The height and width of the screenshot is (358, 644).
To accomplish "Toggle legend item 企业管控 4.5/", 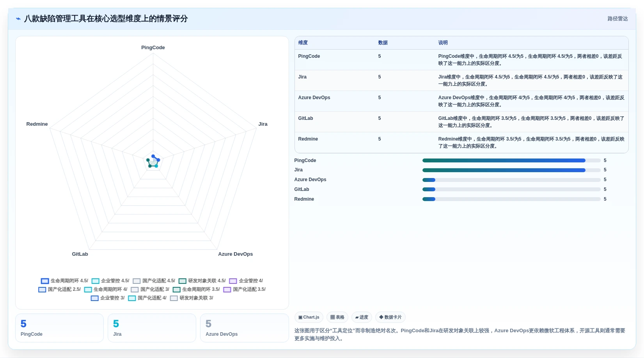I will click(110, 281).
